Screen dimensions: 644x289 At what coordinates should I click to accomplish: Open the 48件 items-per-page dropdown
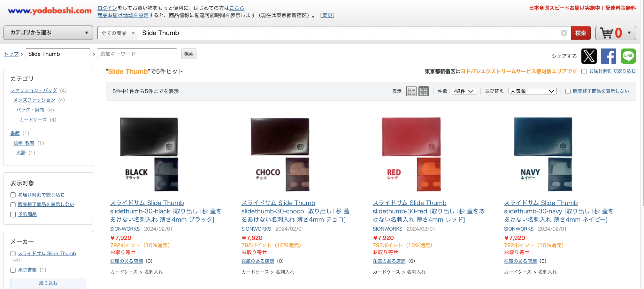point(464,91)
